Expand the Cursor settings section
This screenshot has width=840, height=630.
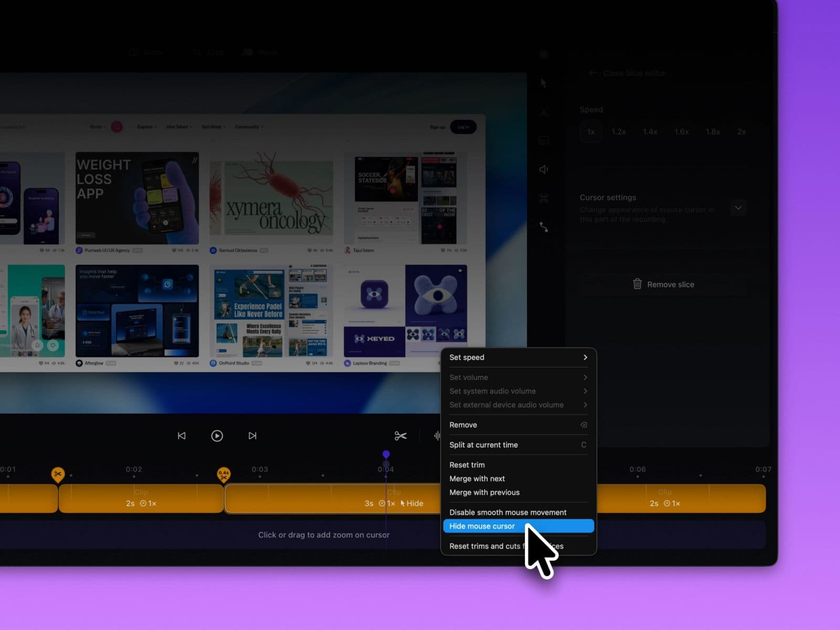(x=738, y=208)
